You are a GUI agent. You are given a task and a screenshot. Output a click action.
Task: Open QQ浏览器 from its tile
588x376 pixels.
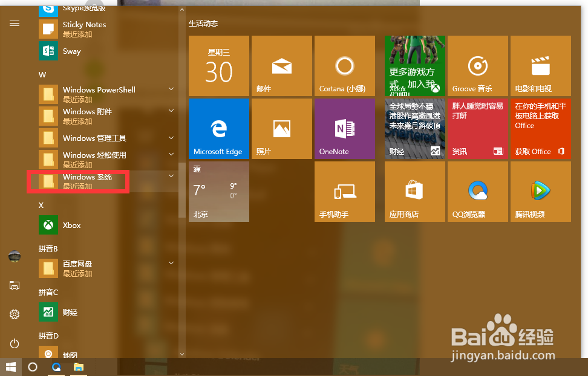coord(477,192)
